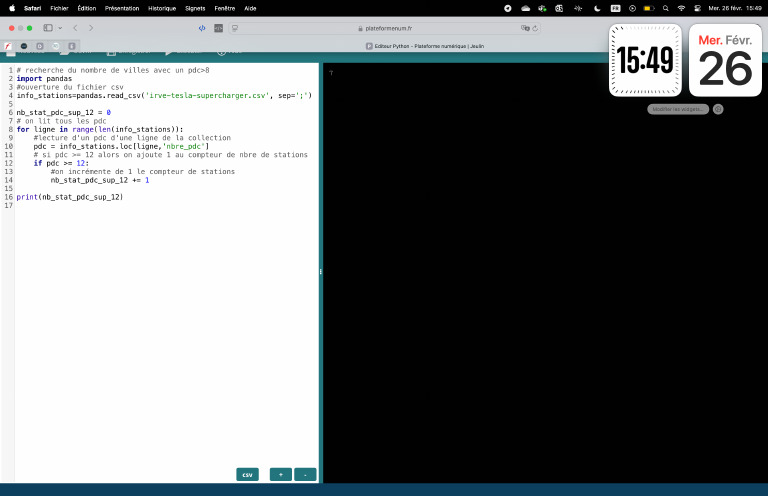This screenshot has width=768, height=496.
Task: Click the 15:49 clock widget
Action: (645, 61)
